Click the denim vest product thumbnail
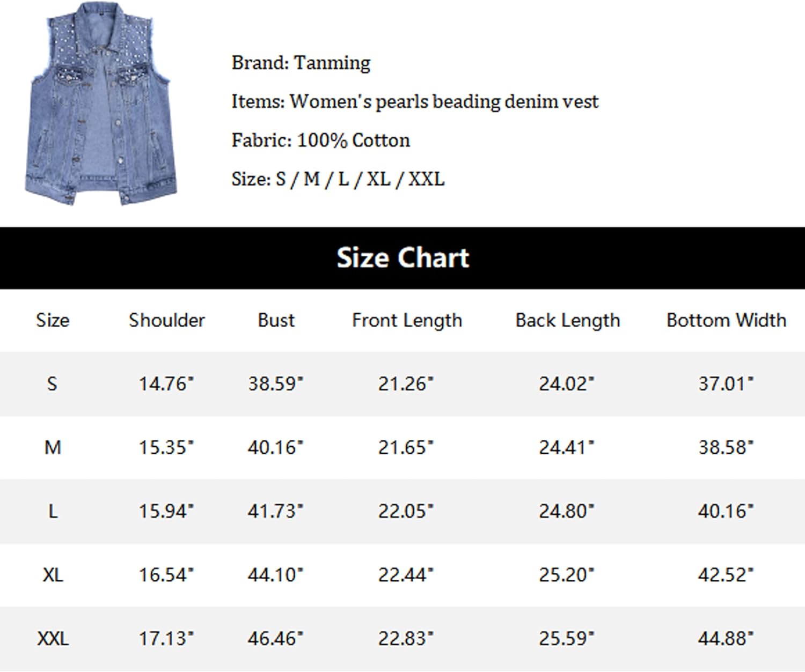 (x=100, y=104)
